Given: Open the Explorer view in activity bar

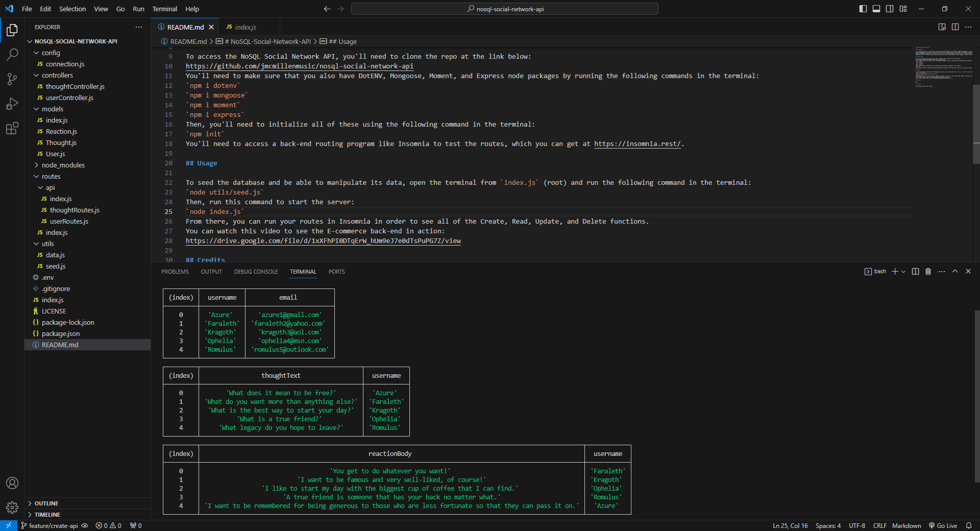Looking at the screenshot, I should (12, 30).
